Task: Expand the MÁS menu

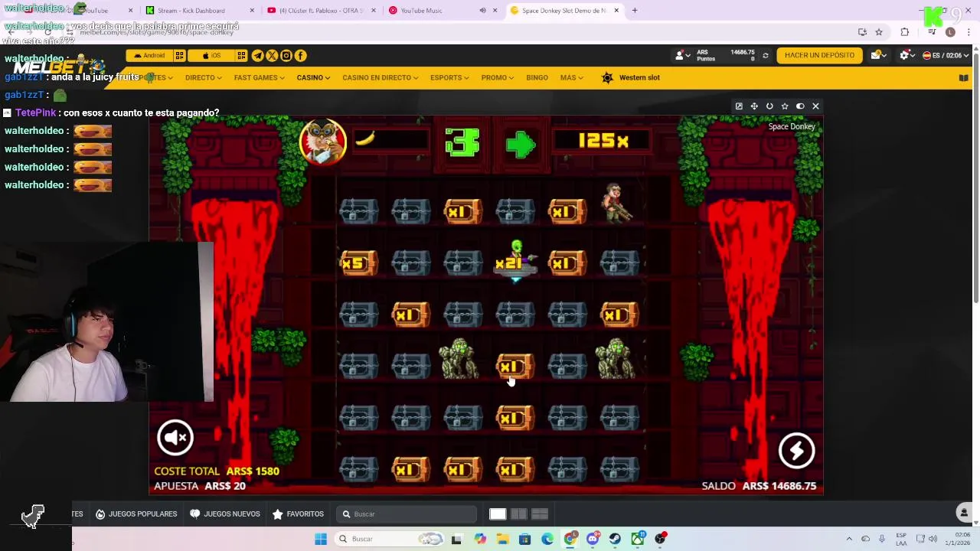Action: pyautogui.click(x=571, y=77)
